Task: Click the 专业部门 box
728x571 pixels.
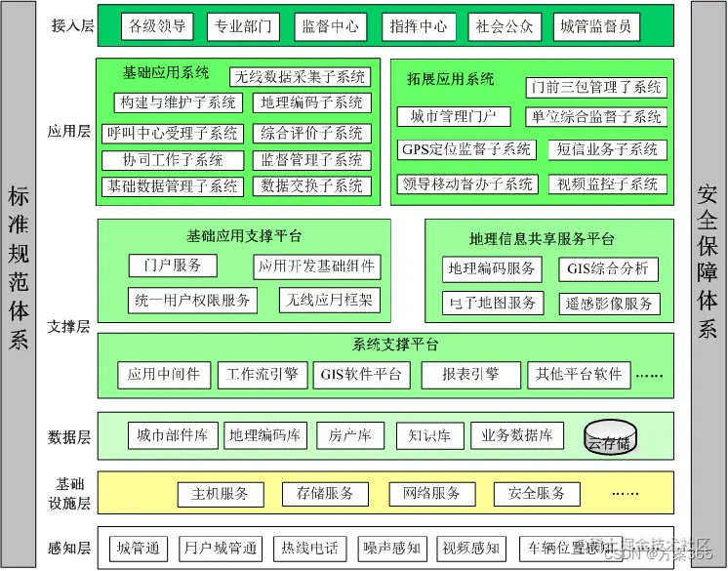Action: click(x=243, y=27)
